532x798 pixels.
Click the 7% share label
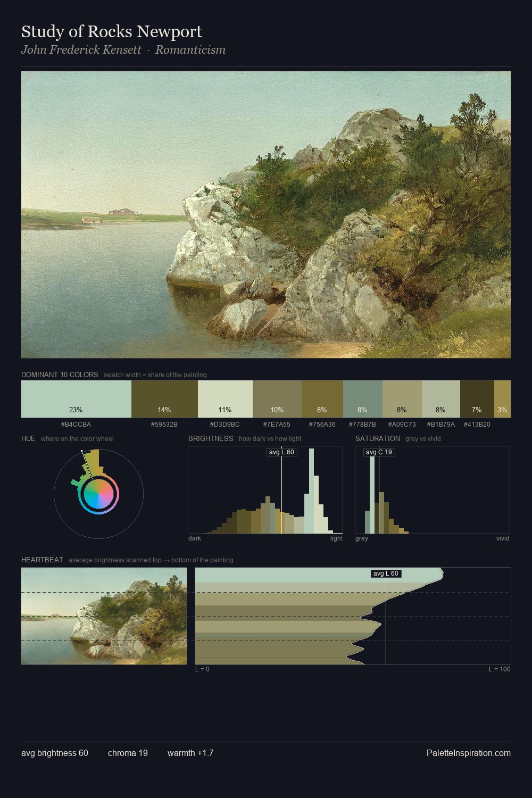pos(477,410)
